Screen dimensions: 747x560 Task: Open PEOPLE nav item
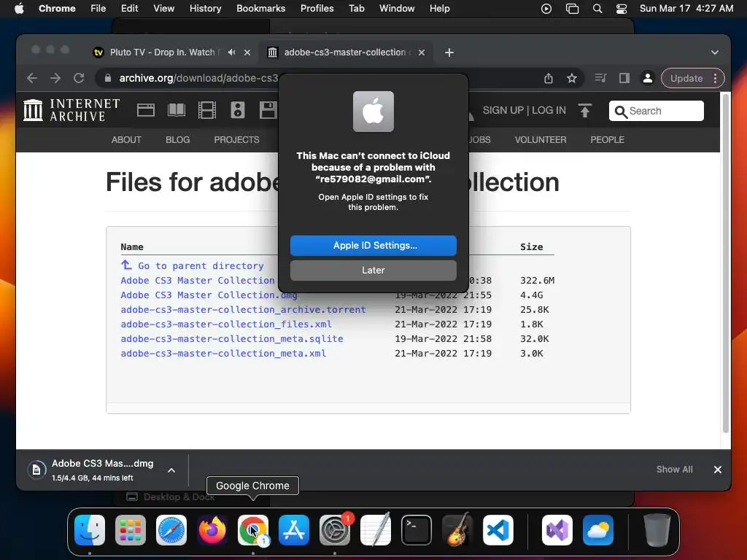[x=607, y=139]
